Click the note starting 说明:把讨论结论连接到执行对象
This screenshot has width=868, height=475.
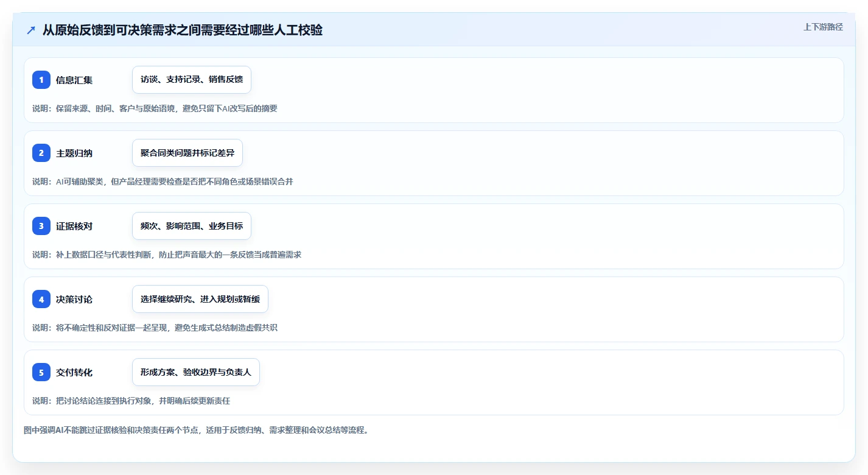click(131, 401)
